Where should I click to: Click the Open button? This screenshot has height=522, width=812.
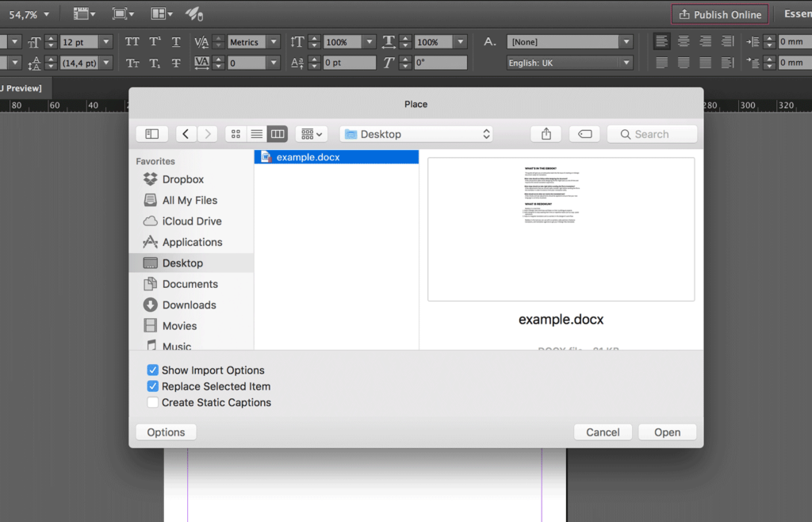point(667,432)
